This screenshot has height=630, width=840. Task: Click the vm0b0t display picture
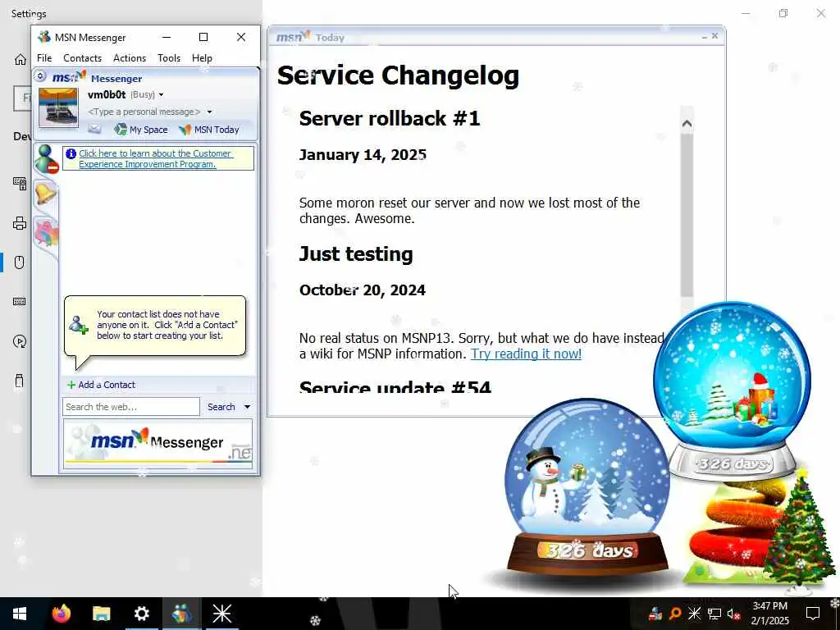(58, 107)
